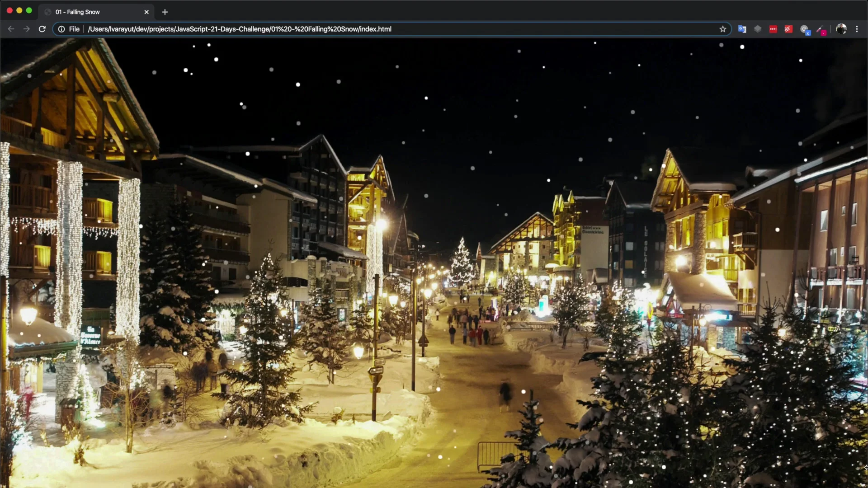Close the Falling Snow tab
The width and height of the screenshot is (868, 488).
tap(146, 12)
